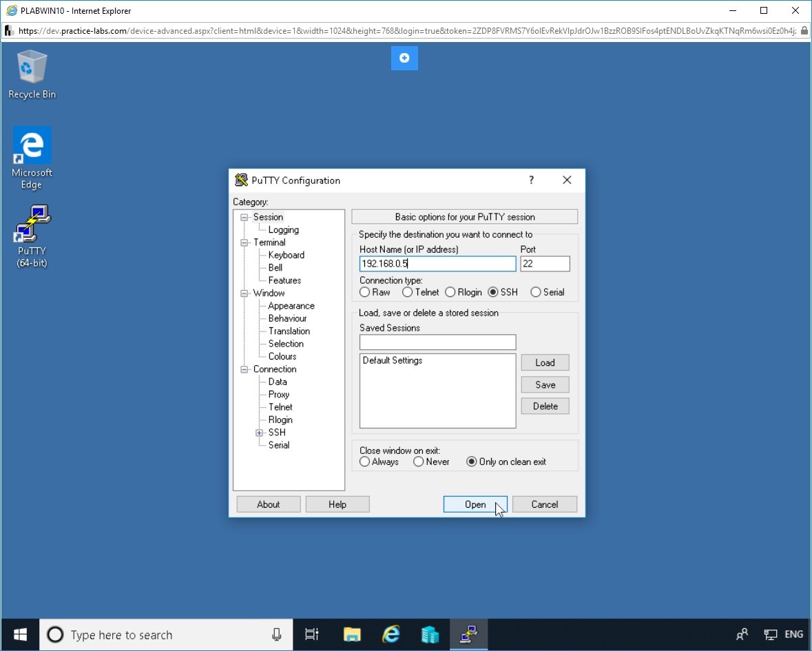Click the Type here to search box

coord(166,634)
